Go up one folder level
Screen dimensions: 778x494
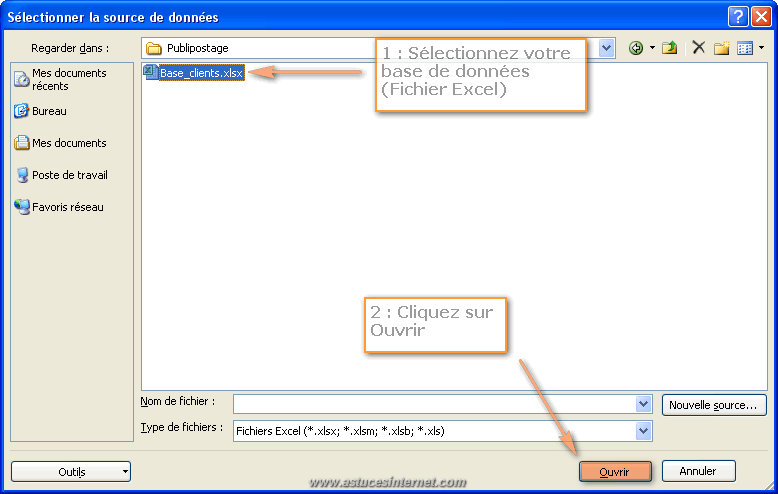pyautogui.click(x=670, y=48)
